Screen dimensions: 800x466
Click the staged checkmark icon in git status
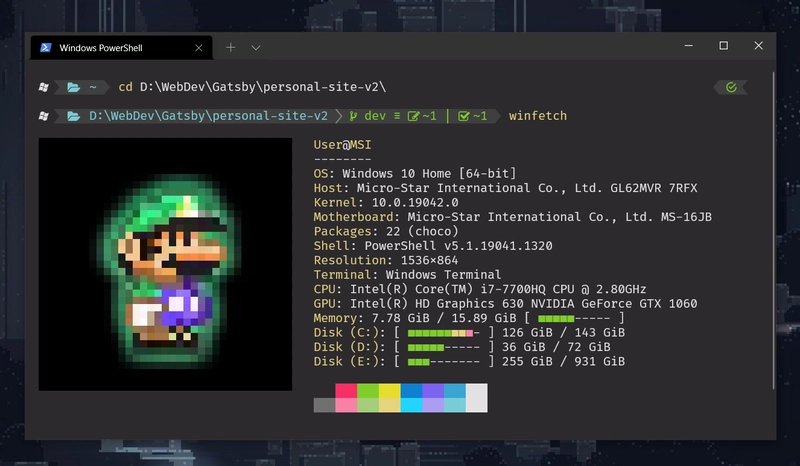pos(463,116)
